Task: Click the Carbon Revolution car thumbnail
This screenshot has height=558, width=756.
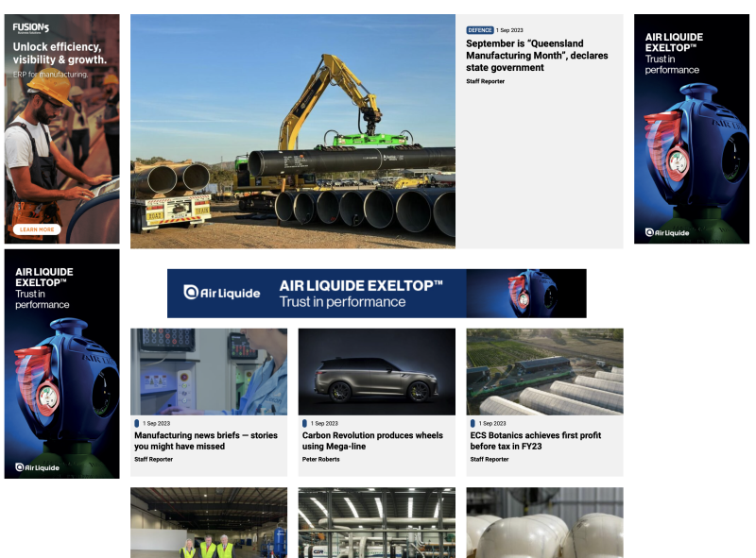Action: (376, 371)
